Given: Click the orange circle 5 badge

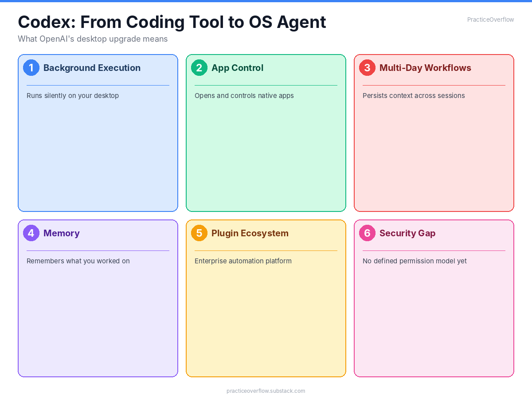Looking at the screenshot, I should click(x=199, y=233).
